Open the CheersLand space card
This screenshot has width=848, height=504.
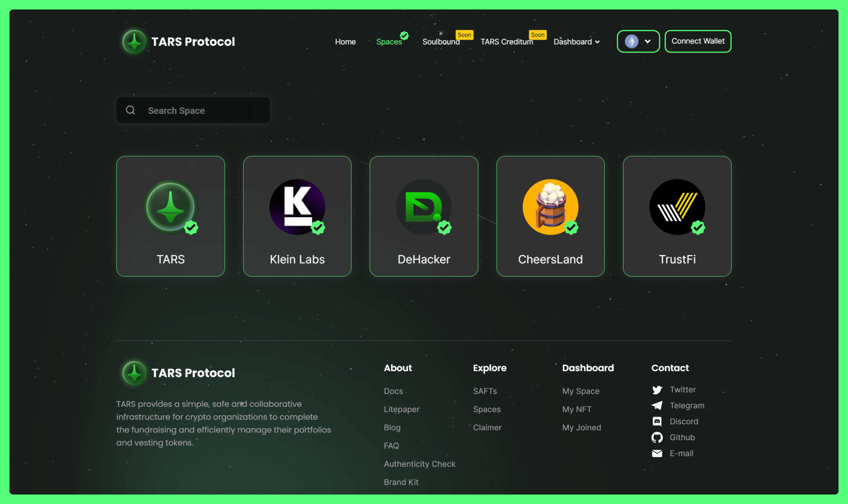(551, 216)
